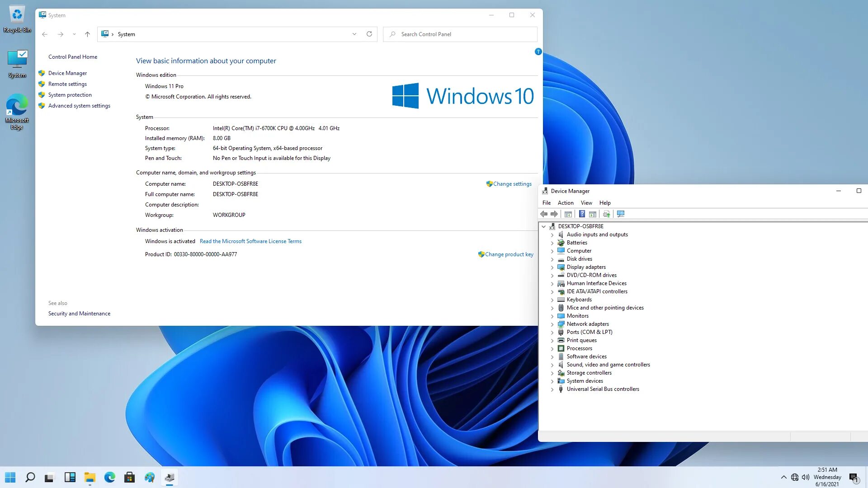
Task: Click Change settings for computer name
Action: [x=512, y=184]
